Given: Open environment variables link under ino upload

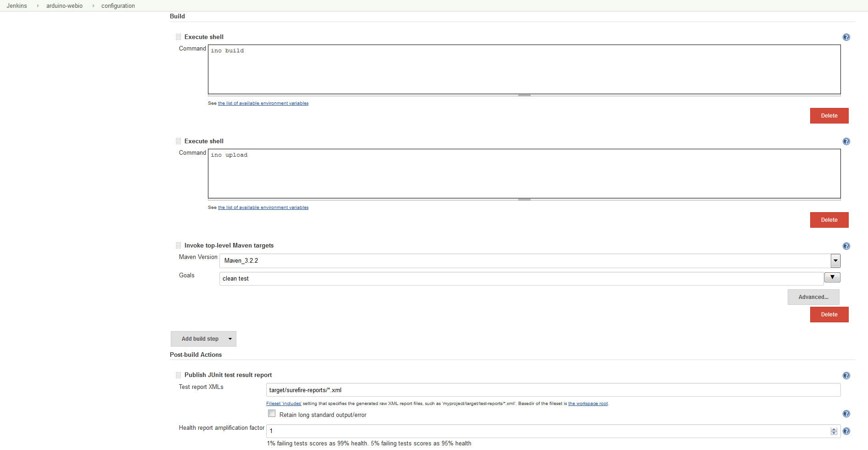Looking at the screenshot, I should coord(263,208).
